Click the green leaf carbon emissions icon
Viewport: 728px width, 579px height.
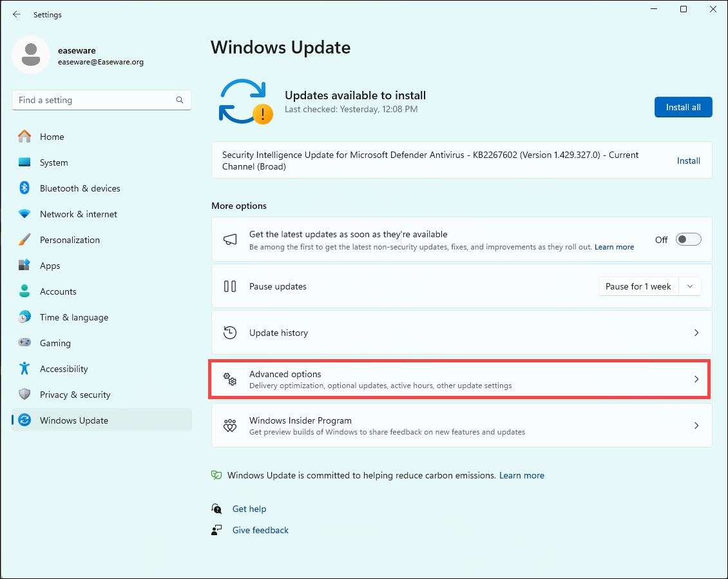(216, 475)
